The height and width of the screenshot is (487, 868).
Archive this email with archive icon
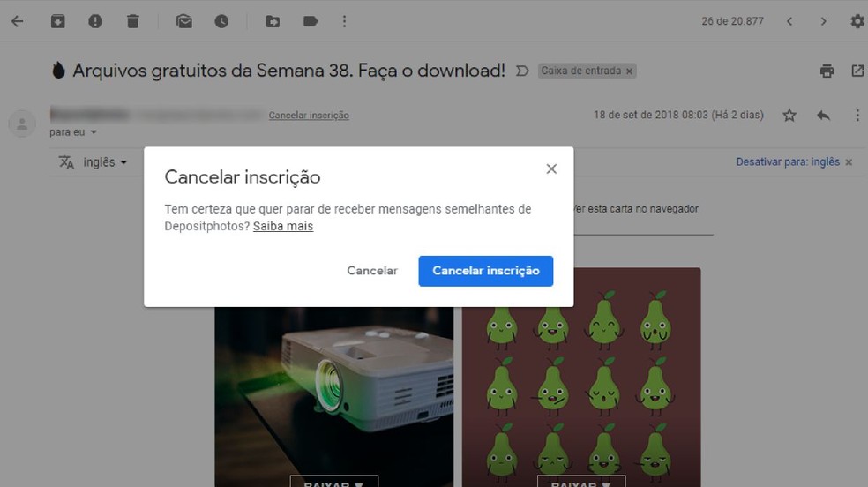(x=57, y=21)
